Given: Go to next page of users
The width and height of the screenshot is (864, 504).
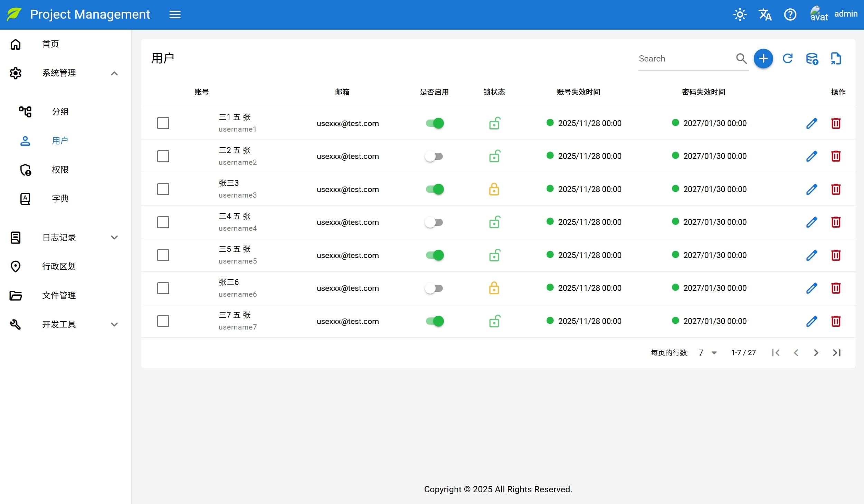Looking at the screenshot, I should tap(816, 353).
